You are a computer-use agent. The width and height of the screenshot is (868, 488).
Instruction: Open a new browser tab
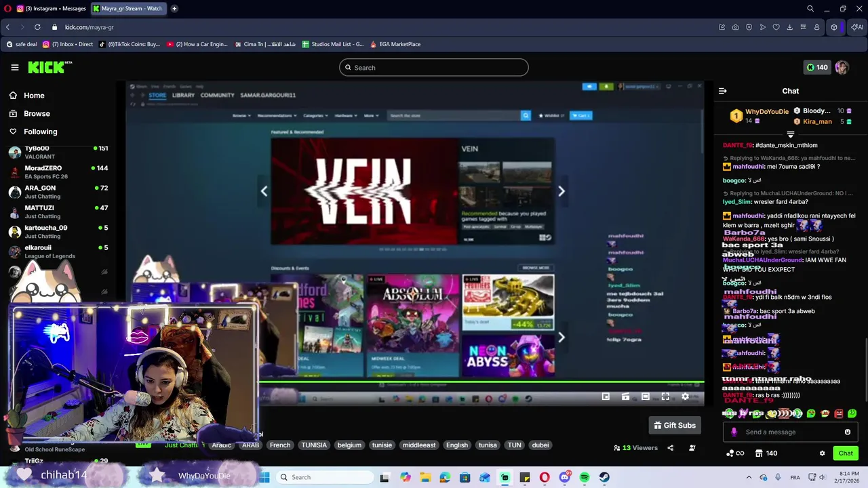(x=174, y=9)
